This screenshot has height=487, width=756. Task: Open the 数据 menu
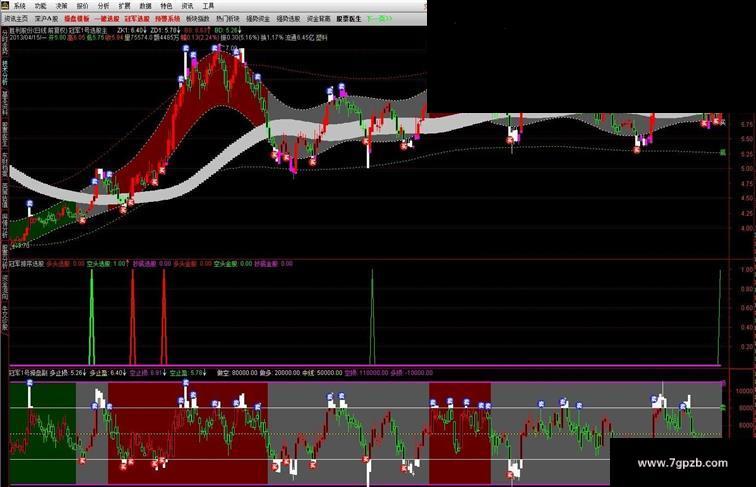pyautogui.click(x=146, y=6)
